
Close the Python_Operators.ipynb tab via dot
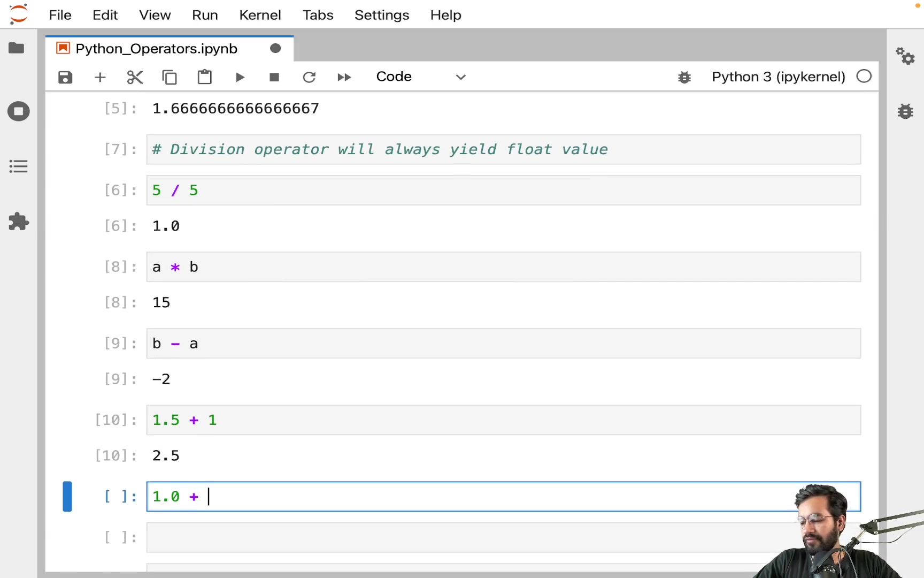point(275,49)
